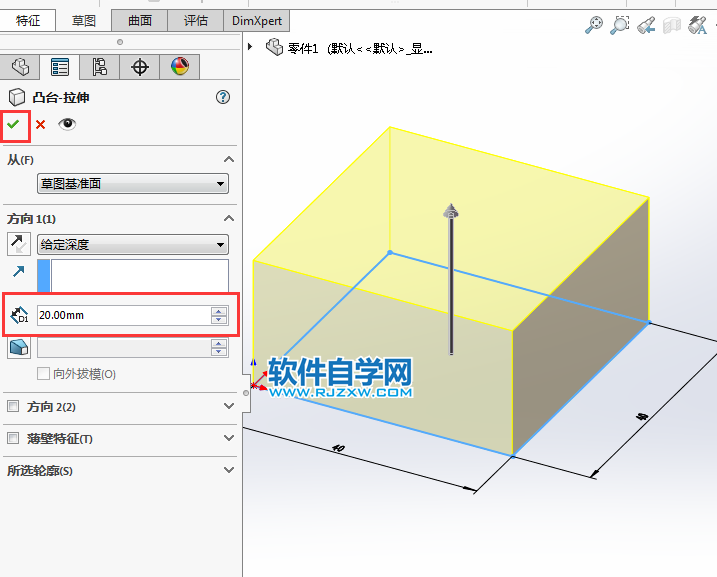Click the Section View icon
The width and height of the screenshot is (717, 577).
coord(672,26)
